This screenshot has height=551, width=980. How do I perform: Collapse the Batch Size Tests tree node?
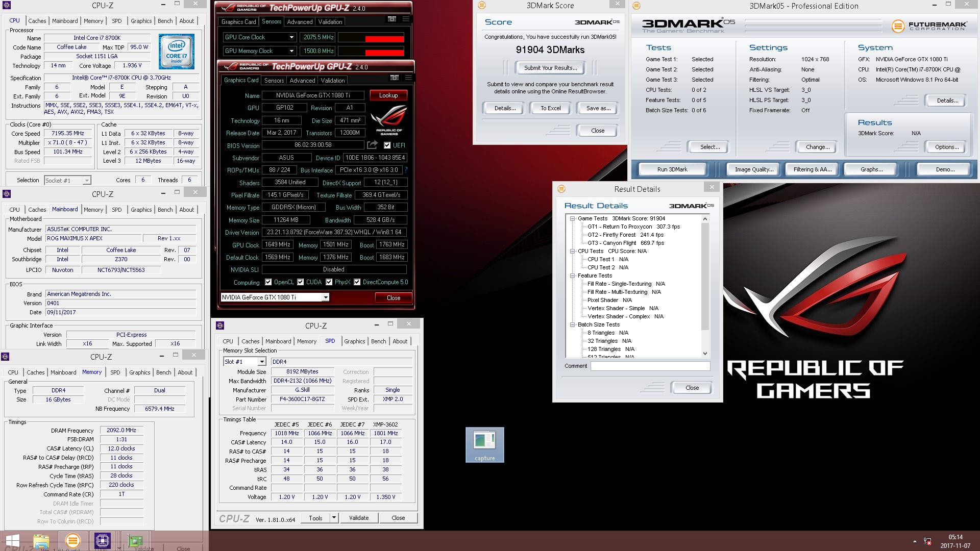pyautogui.click(x=573, y=324)
